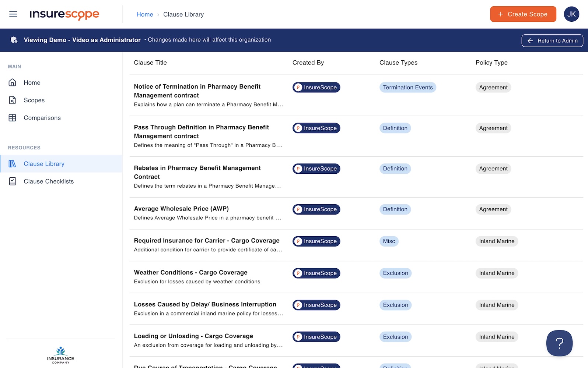Open the JK user avatar
This screenshot has width=588, height=368.
point(571,14)
